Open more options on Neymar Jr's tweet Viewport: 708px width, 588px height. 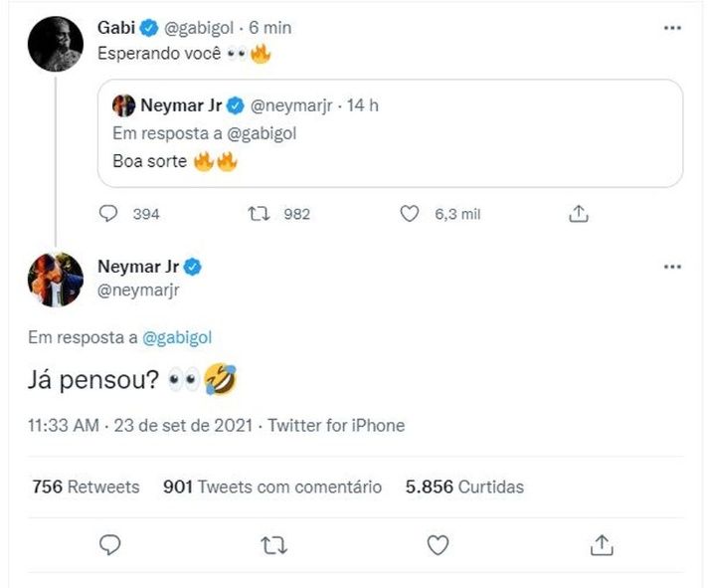point(672,267)
